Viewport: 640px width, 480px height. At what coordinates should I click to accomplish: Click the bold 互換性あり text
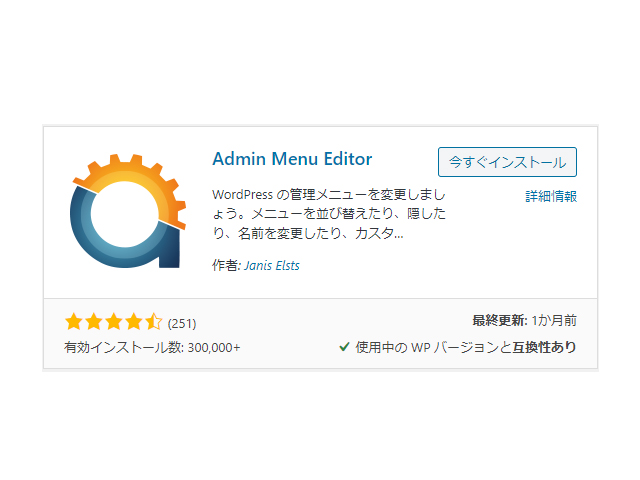[x=544, y=347]
